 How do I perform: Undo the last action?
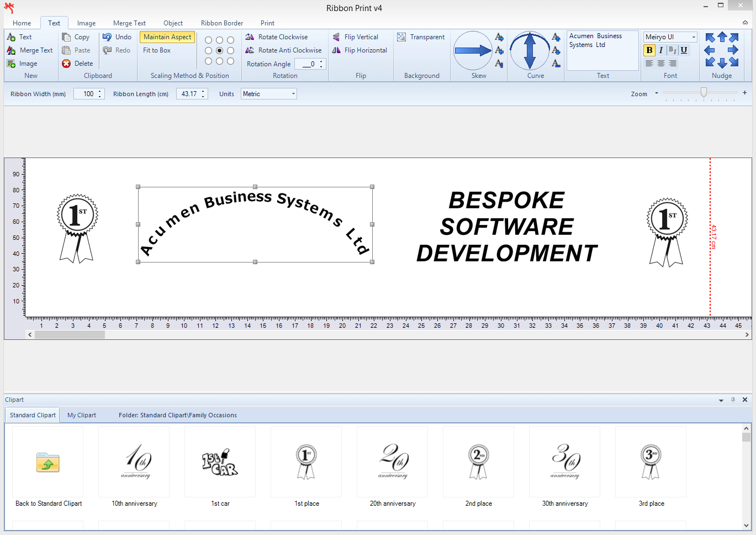tap(117, 37)
